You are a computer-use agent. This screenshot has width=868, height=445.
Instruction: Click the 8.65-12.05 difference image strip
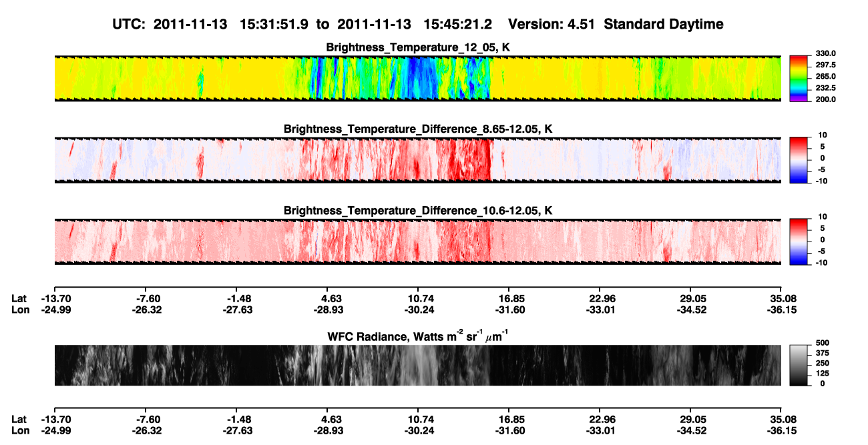click(417, 159)
